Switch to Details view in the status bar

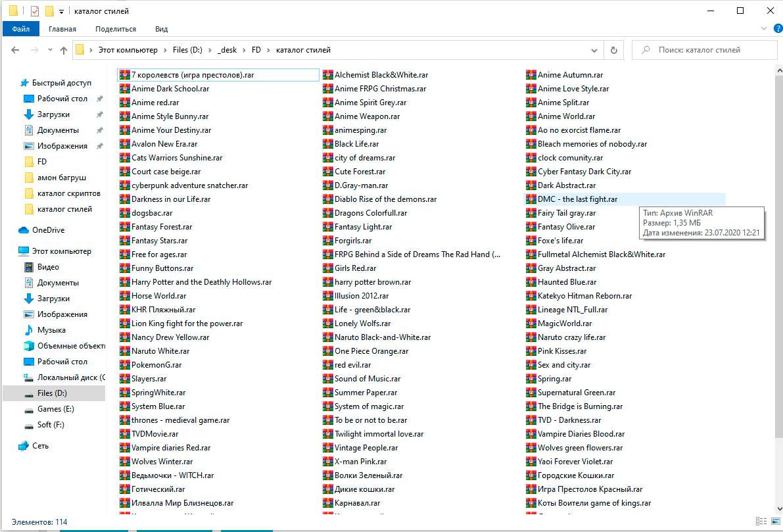point(761,521)
